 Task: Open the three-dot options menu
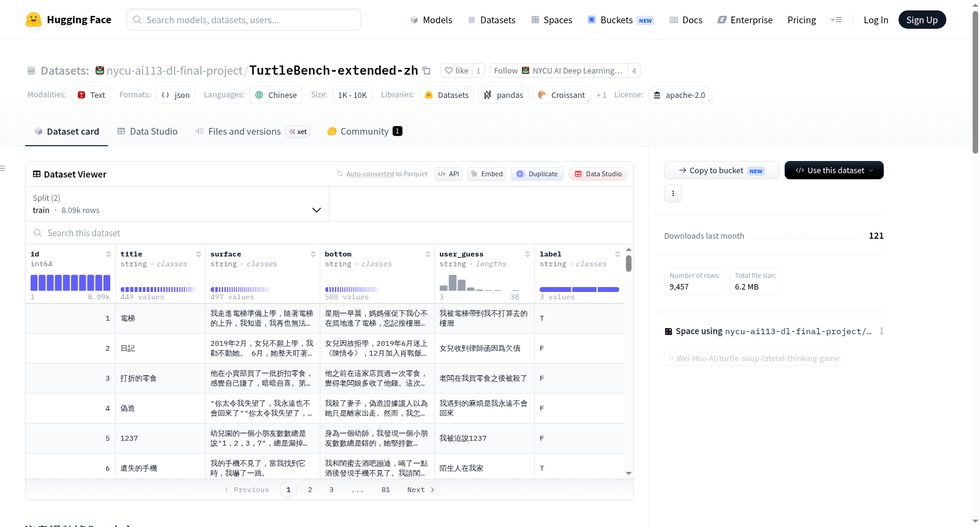[673, 193]
